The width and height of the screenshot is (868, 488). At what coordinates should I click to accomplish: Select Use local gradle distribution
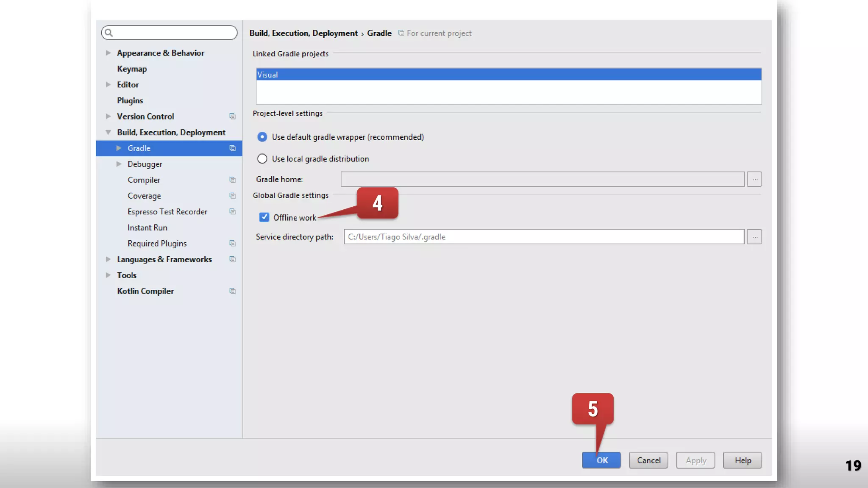coord(262,159)
